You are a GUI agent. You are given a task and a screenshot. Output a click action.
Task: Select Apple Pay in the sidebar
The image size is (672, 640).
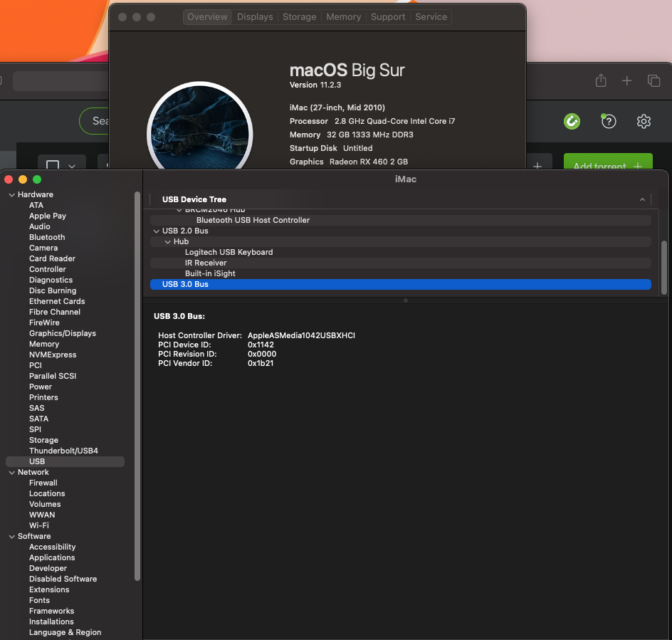48,216
